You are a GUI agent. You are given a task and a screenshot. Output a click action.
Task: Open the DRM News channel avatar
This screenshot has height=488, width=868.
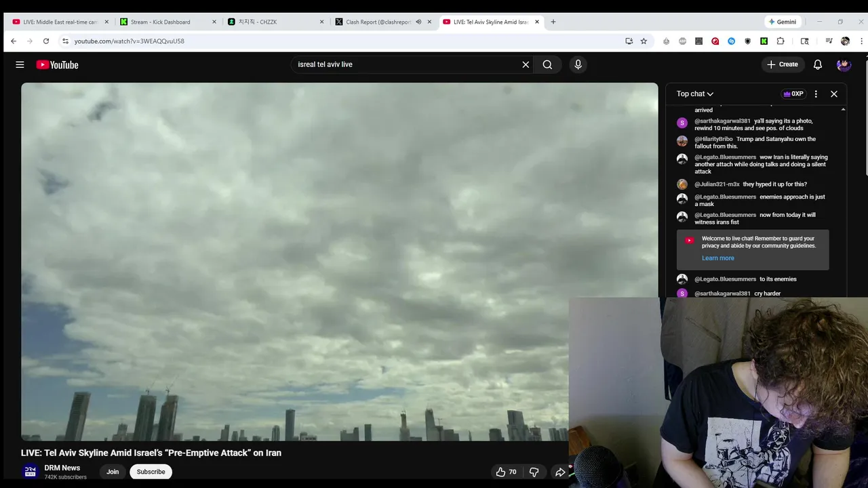(30, 472)
